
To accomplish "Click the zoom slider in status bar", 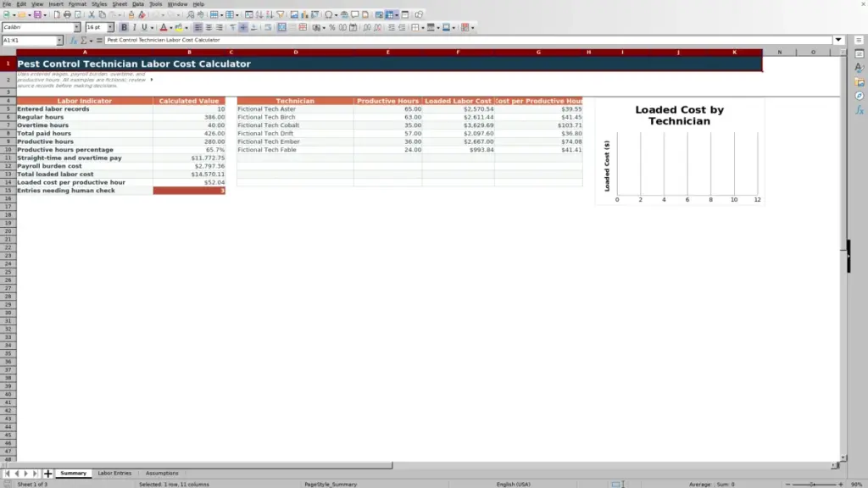I will [814, 485].
